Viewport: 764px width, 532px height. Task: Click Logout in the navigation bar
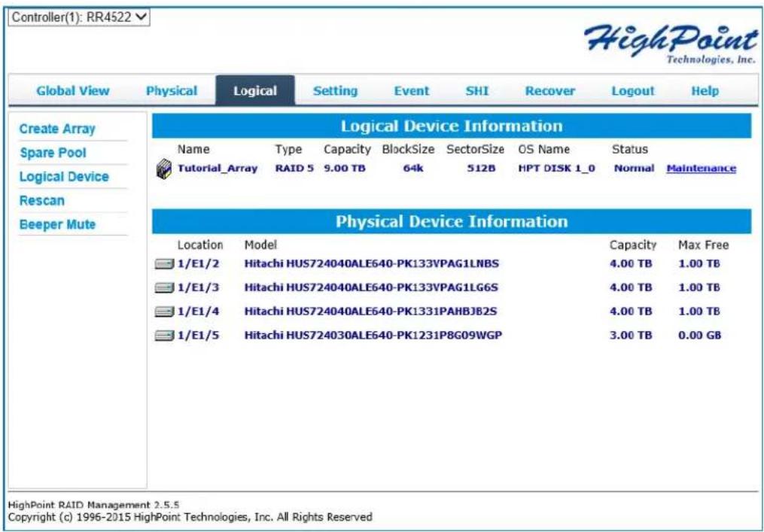(x=633, y=90)
